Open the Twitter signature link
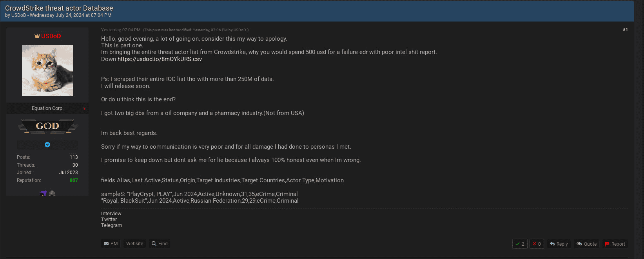Screen dimensions: 644x259 (x=109, y=219)
